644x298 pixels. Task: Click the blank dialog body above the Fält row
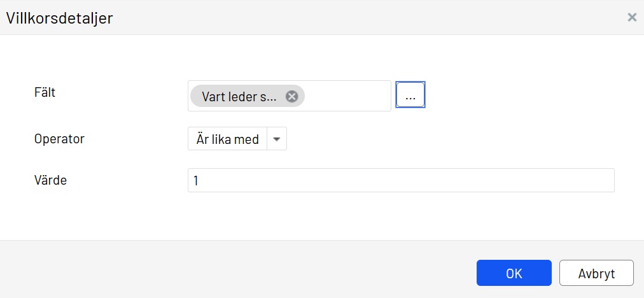click(x=318, y=57)
